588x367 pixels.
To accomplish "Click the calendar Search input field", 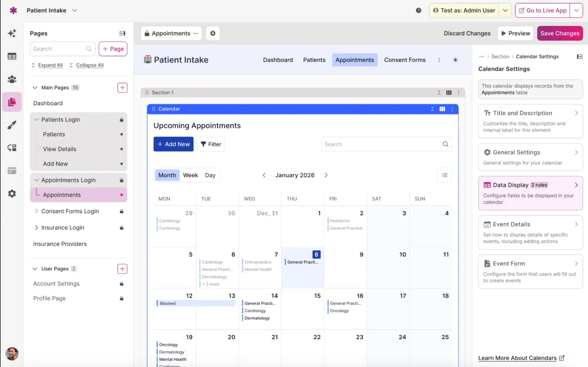I will coord(386,144).
